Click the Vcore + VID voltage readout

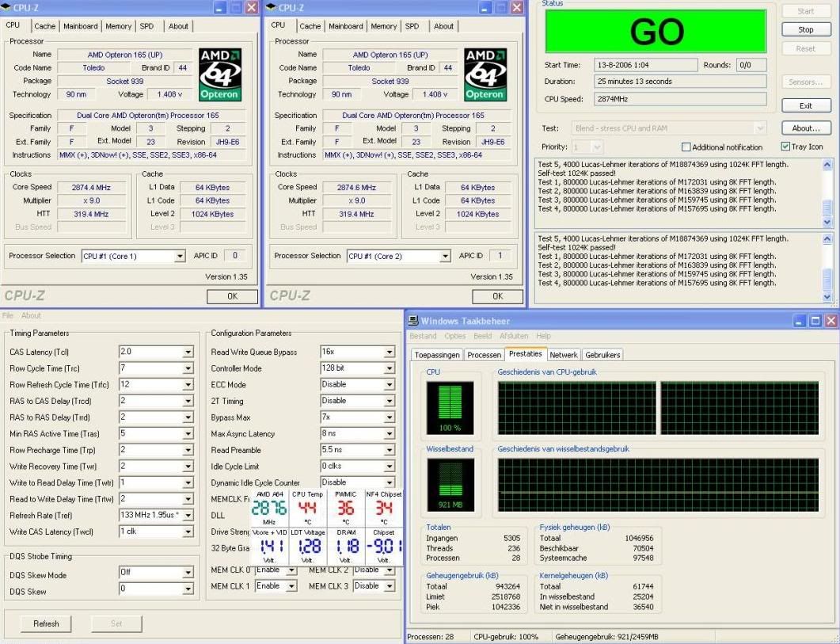tap(269, 547)
